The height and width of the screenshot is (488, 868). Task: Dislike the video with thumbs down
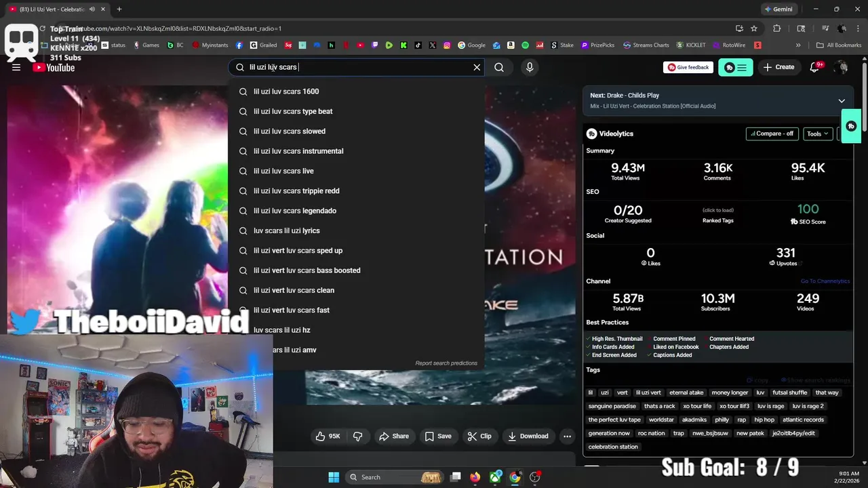coord(358,436)
